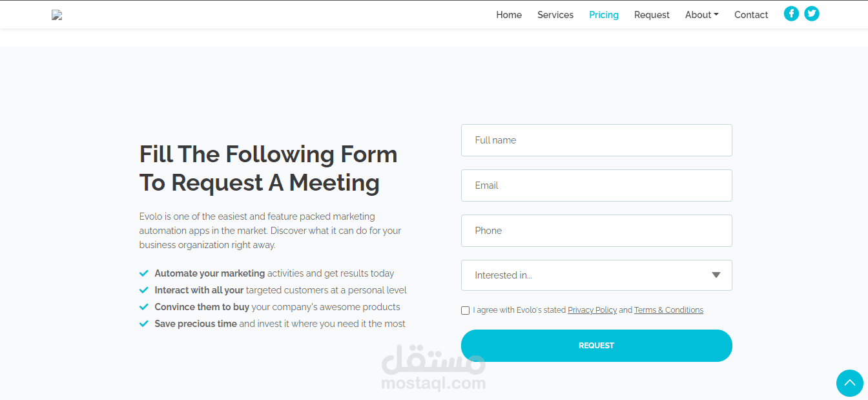
Task: Navigate to the Request menu item
Action: (652, 15)
